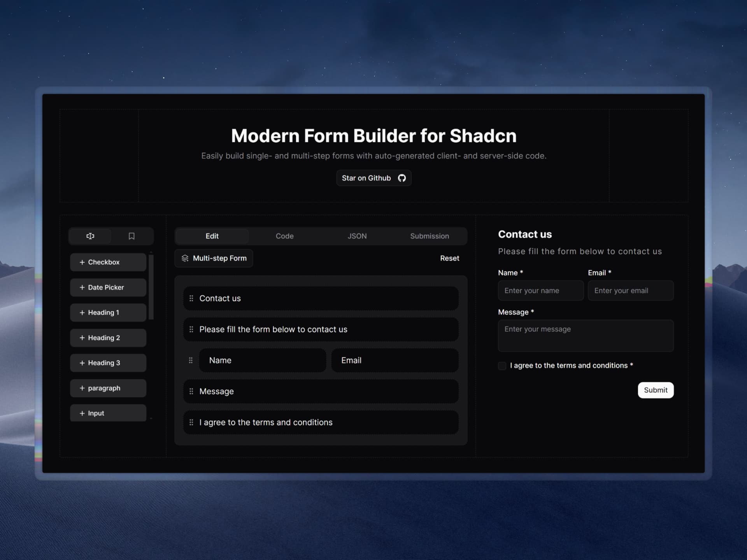This screenshot has height=560, width=747.
Task: Select the field components tab icon in sidebar
Action: tap(90, 236)
